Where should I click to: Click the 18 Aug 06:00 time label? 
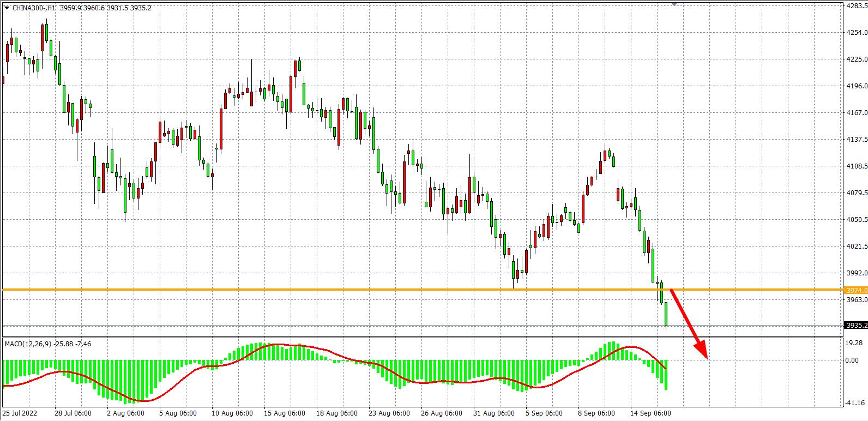337,413
